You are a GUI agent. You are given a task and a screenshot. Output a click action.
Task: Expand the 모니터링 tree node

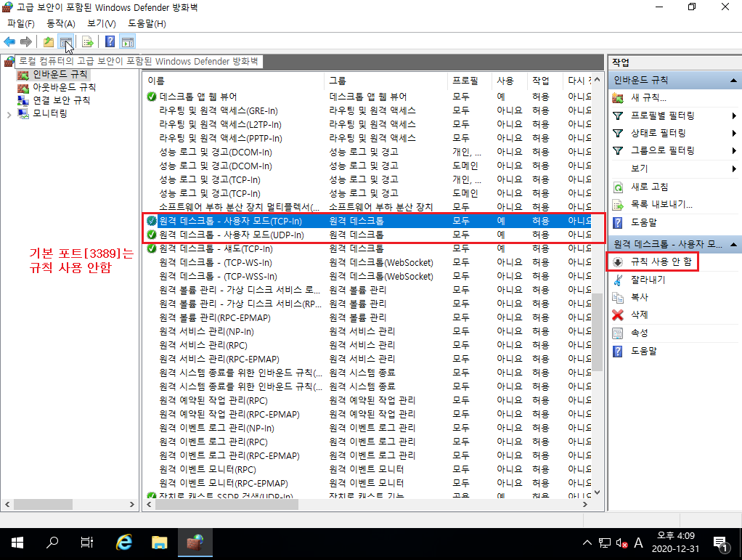tap(9, 115)
